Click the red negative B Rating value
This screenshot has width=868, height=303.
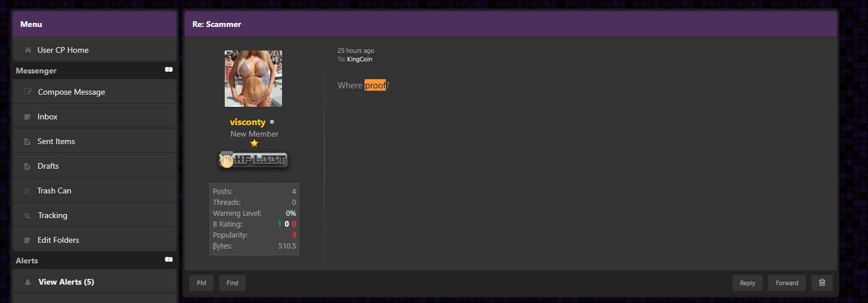294,224
